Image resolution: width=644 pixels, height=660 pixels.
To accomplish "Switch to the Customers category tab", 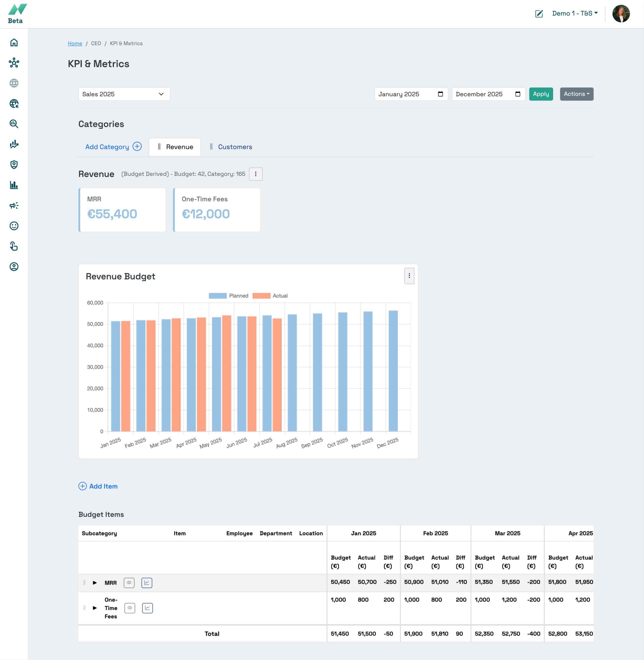I will (235, 147).
